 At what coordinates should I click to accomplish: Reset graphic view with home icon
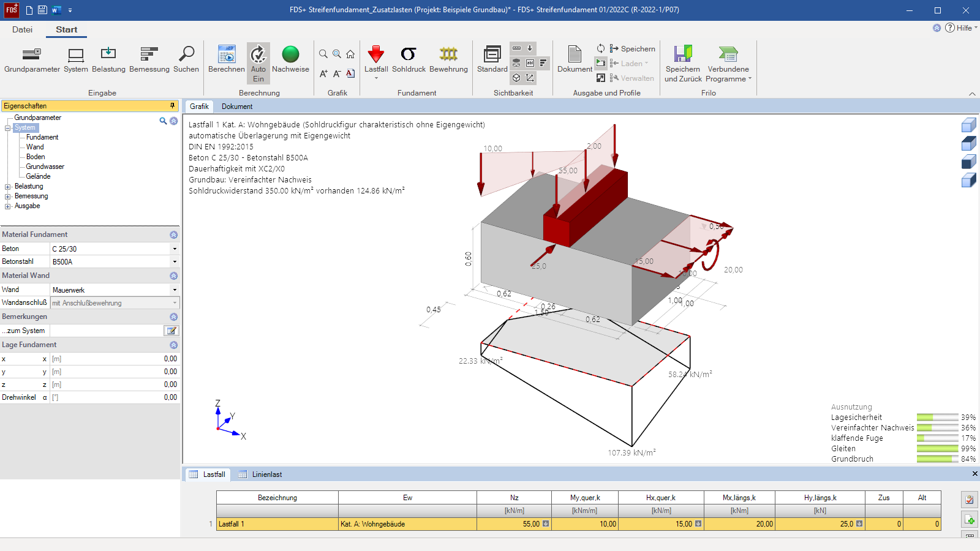pos(350,54)
